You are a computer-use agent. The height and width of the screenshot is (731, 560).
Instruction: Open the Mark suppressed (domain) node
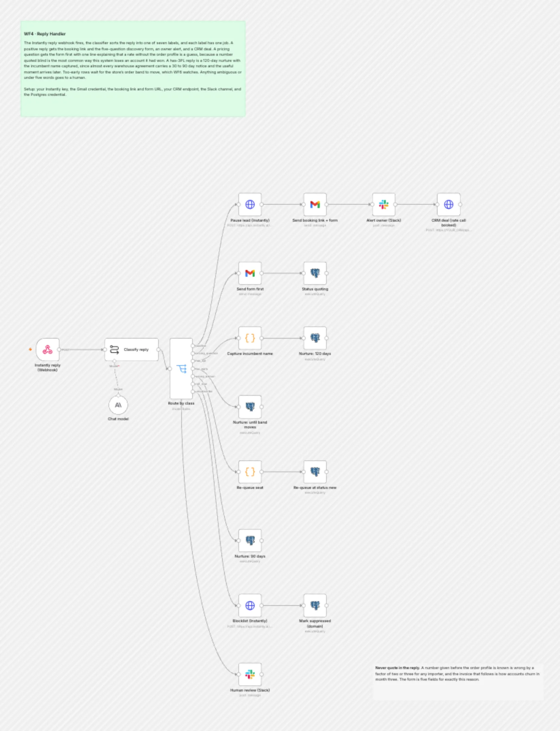point(315,605)
